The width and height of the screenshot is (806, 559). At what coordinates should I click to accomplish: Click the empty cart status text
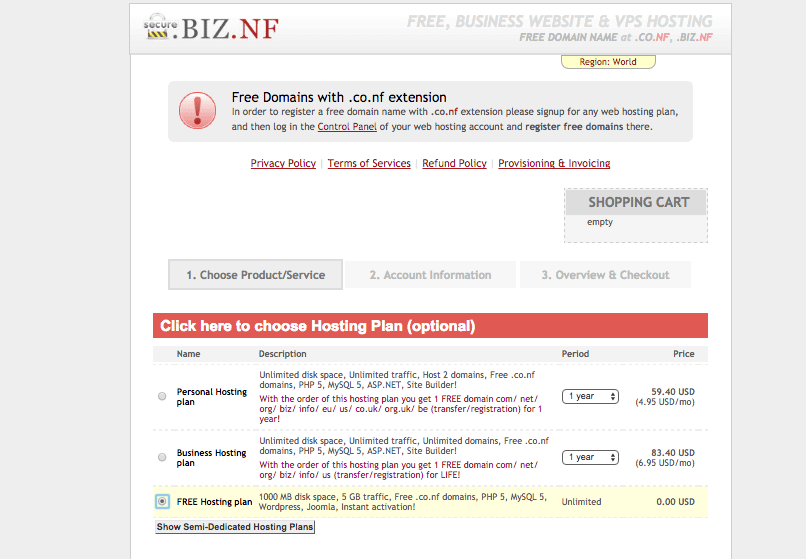600,222
